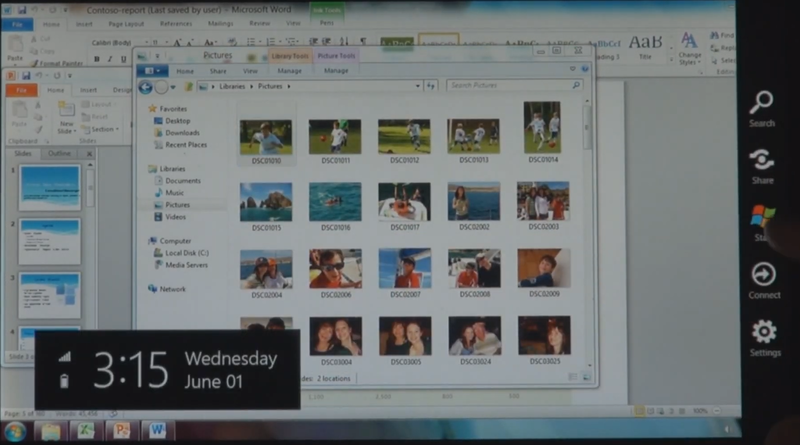Select Local Disk (C:)
Screen dimensions: 800x445
(181, 253)
